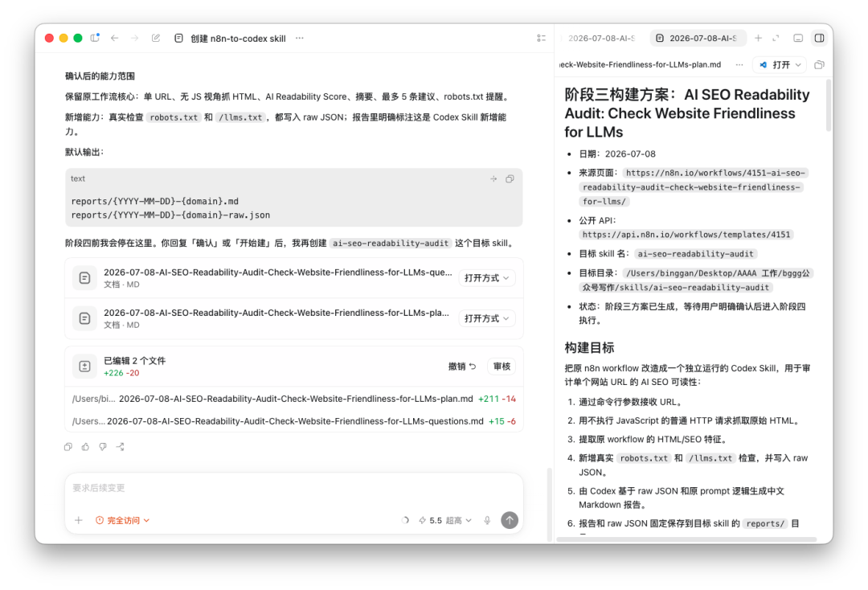Focus the 要求后续变更 input field
Screen dimensions: 868x590
point(294,488)
